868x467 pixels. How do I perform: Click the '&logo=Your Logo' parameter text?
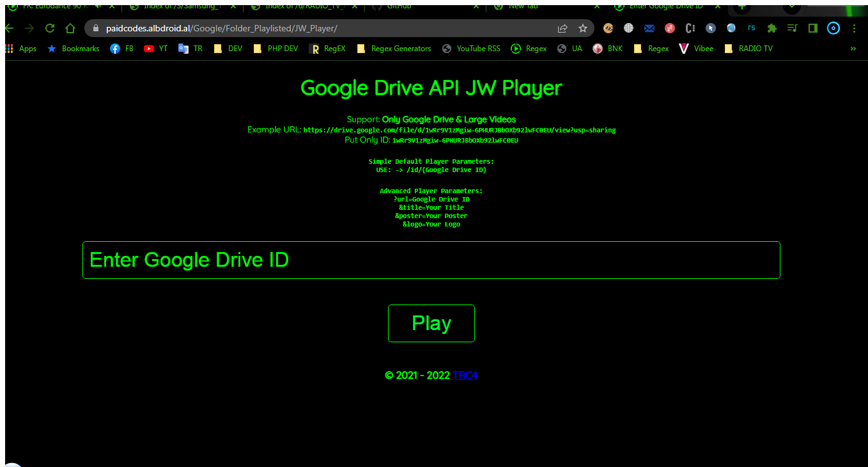[431, 225]
